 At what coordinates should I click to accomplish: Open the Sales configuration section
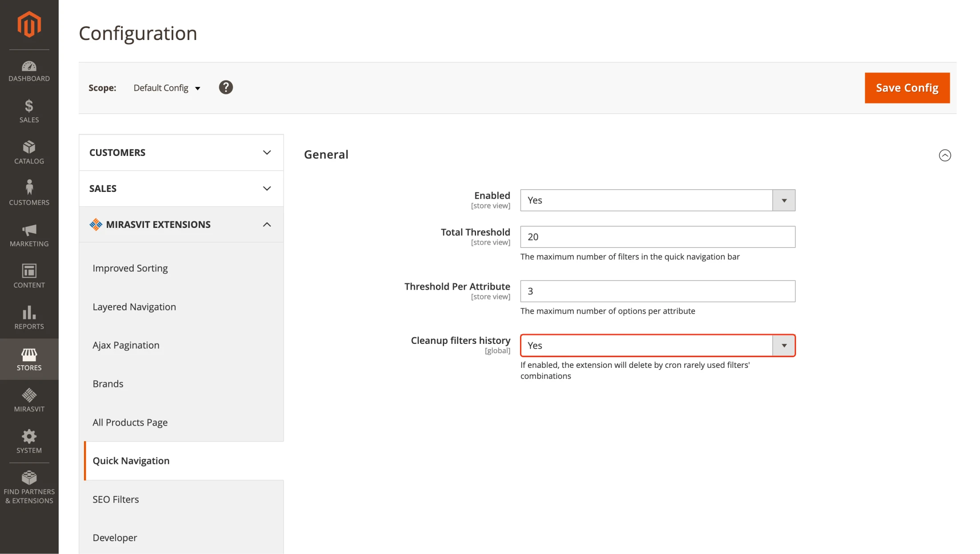click(x=180, y=188)
